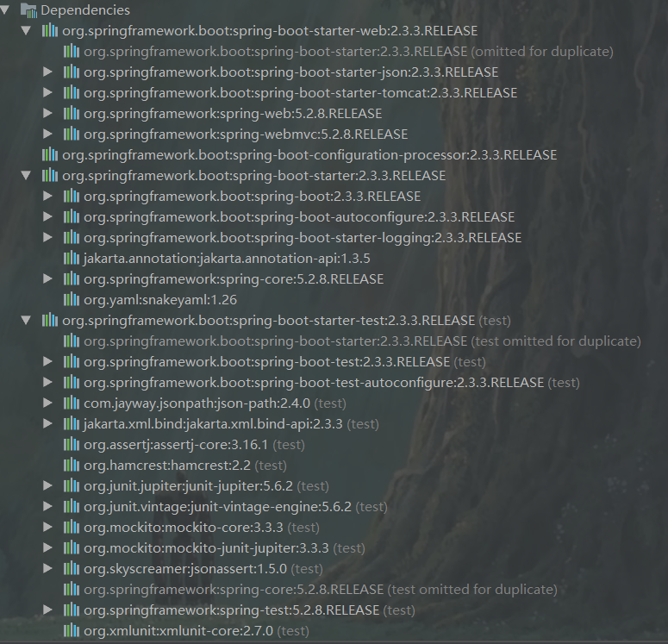This screenshot has width=668, height=644.
Task: Click library icon of jakarta.annotation-api:1.3.5
Action: (x=72, y=258)
